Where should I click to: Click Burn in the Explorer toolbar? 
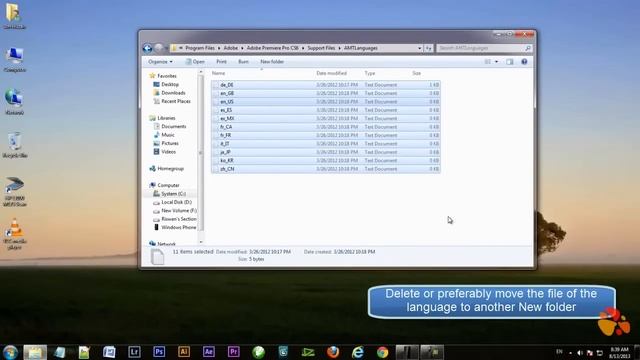[x=243, y=62]
